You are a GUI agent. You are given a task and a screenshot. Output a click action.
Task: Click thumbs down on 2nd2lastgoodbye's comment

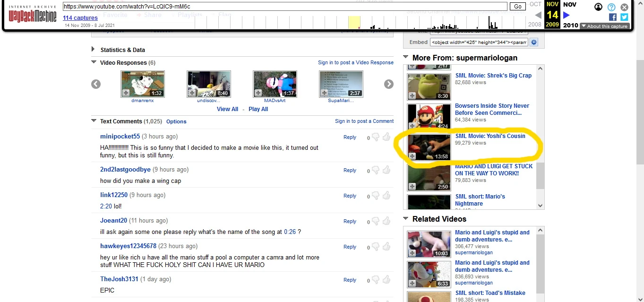click(376, 171)
